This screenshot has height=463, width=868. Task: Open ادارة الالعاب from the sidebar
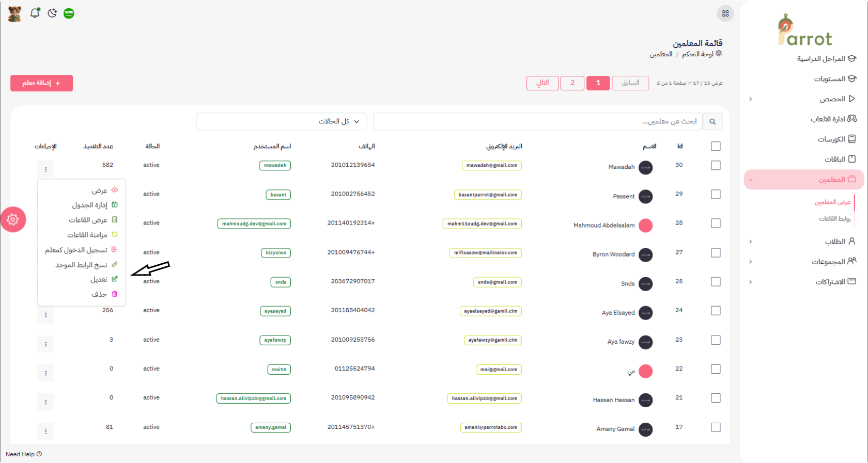pyautogui.click(x=833, y=119)
